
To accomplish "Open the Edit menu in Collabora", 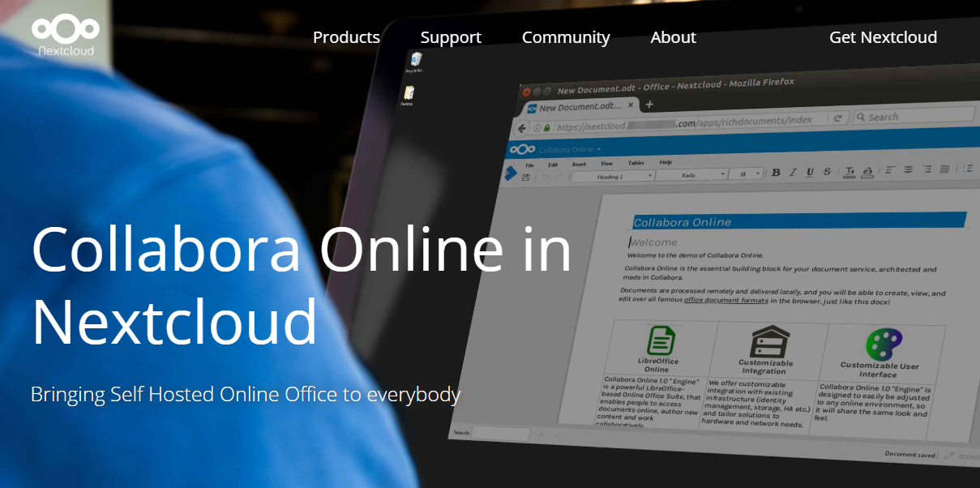I will (x=553, y=165).
